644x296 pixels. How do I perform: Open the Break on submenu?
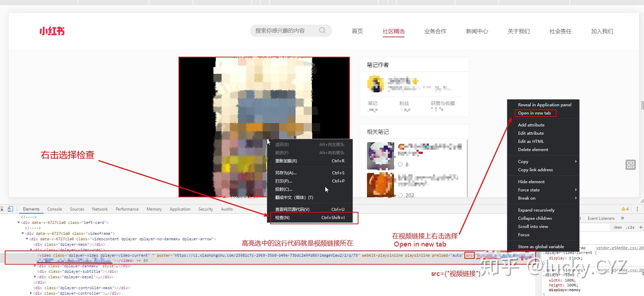(x=543, y=198)
